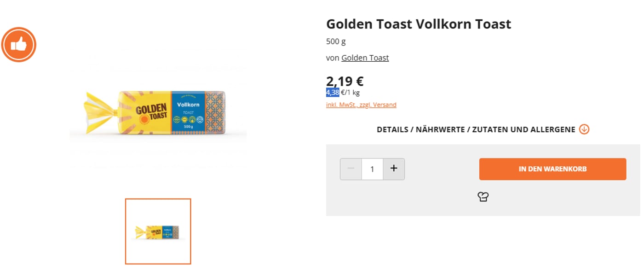The width and height of the screenshot is (644, 270).
Task: Click the large Golden Toast product image
Action: pyautogui.click(x=158, y=113)
